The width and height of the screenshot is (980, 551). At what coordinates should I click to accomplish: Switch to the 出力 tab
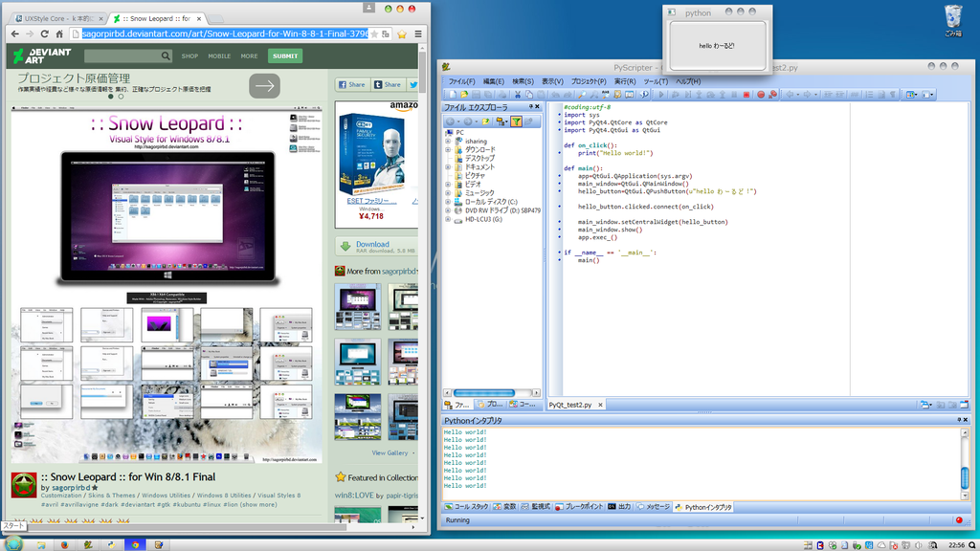pos(619,507)
